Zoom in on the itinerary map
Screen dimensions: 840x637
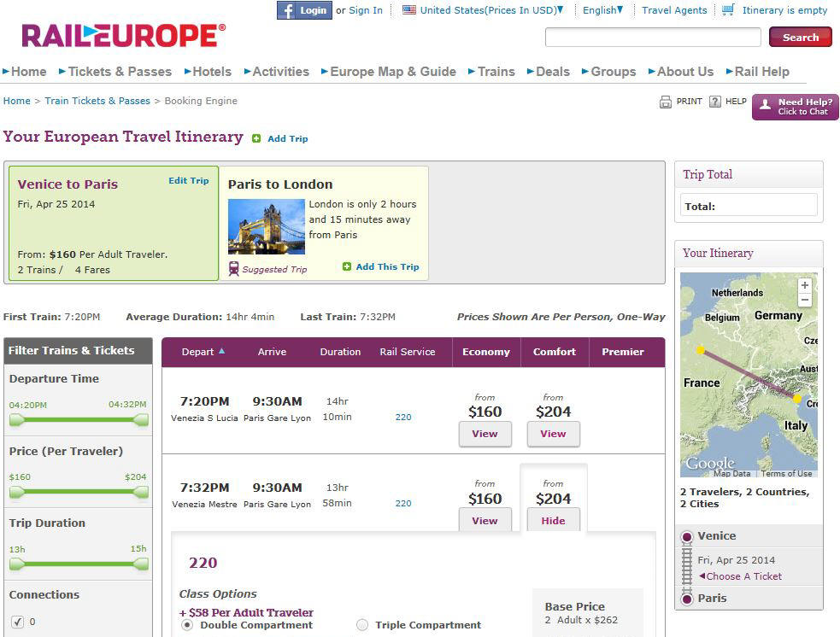[805, 285]
